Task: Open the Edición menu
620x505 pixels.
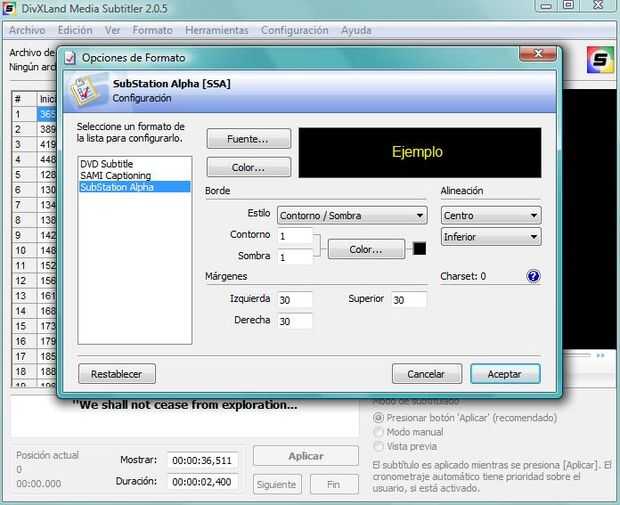Action: coord(75,30)
